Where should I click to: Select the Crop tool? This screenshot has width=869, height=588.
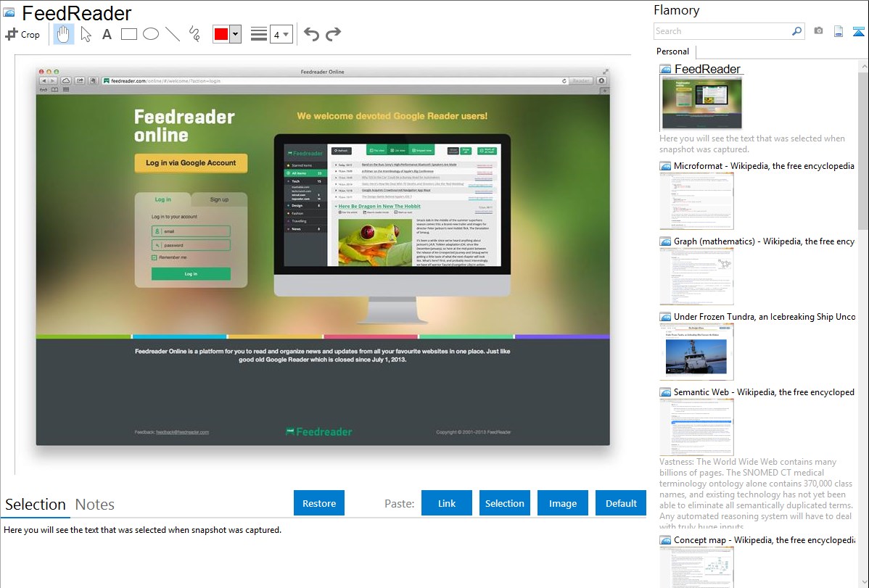22,34
